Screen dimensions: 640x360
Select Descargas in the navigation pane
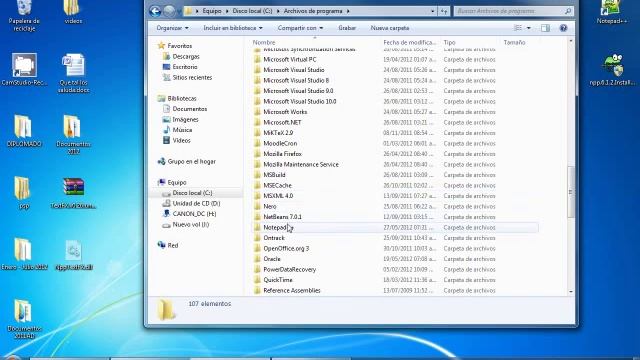(181, 56)
